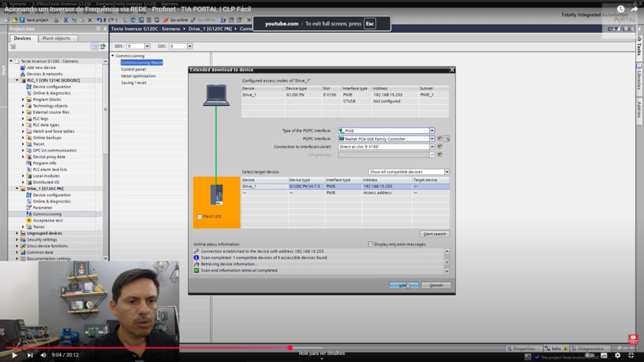Click the New project icon in toolbar
Viewport: 644px width, 362px height.
coord(7,19)
